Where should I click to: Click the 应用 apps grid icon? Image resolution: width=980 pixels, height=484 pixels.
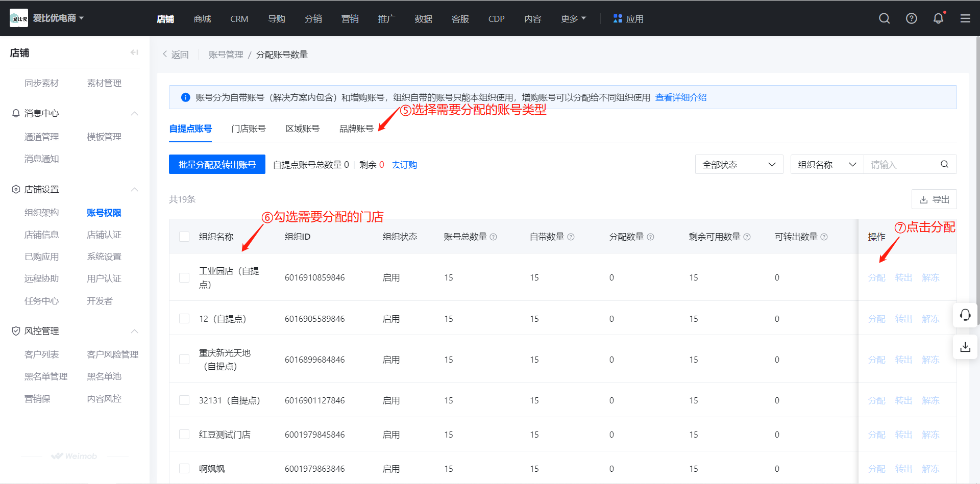point(618,19)
